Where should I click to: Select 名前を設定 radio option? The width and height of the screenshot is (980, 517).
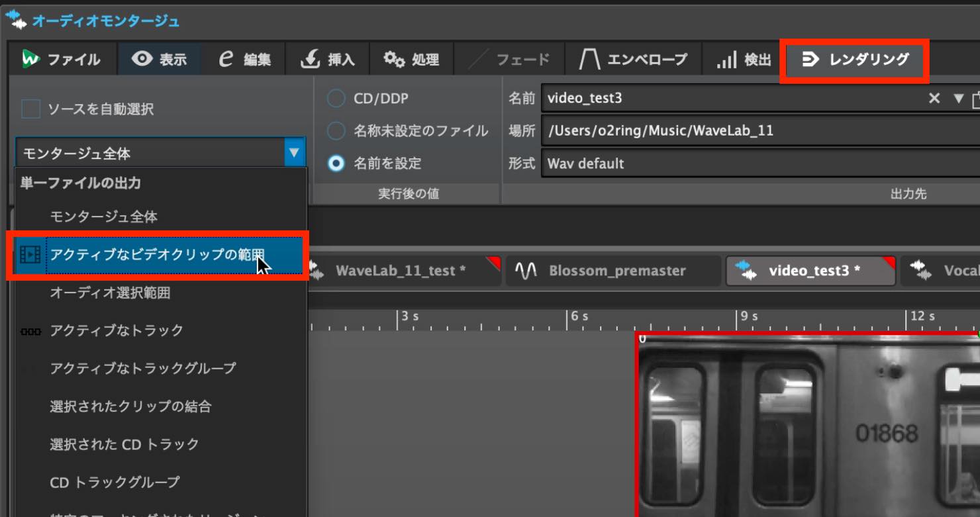click(336, 164)
